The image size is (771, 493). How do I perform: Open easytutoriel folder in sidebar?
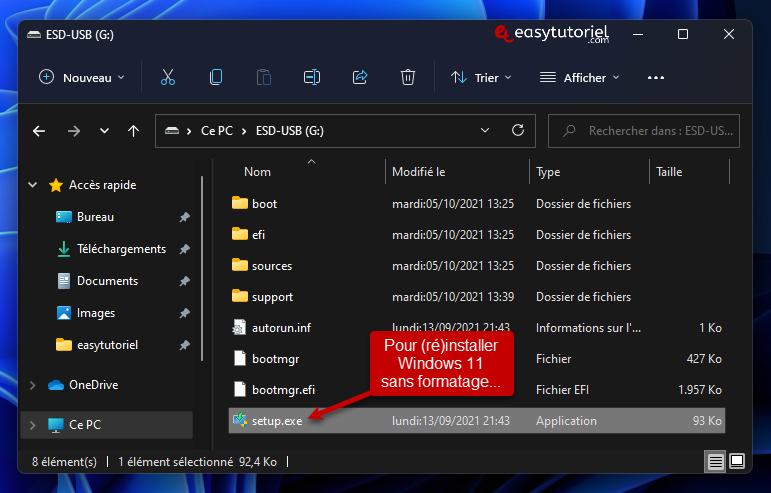point(107,345)
